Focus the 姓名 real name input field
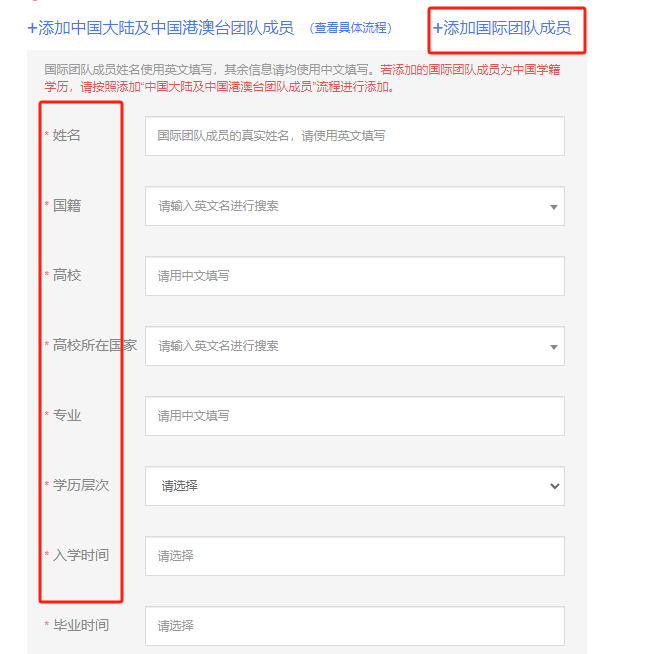667x654 pixels. click(354, 136)
